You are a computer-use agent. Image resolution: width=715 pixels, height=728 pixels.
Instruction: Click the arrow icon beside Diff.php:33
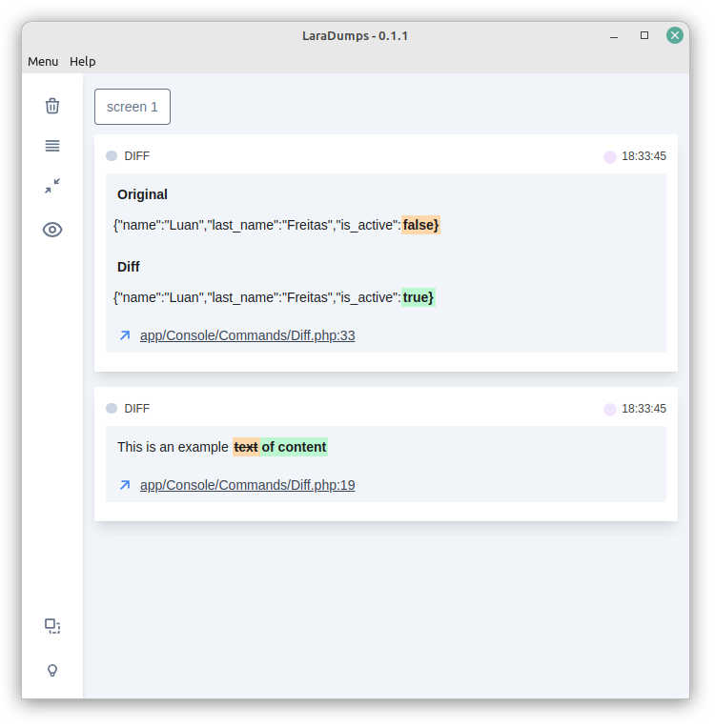(x=125, y=335)
